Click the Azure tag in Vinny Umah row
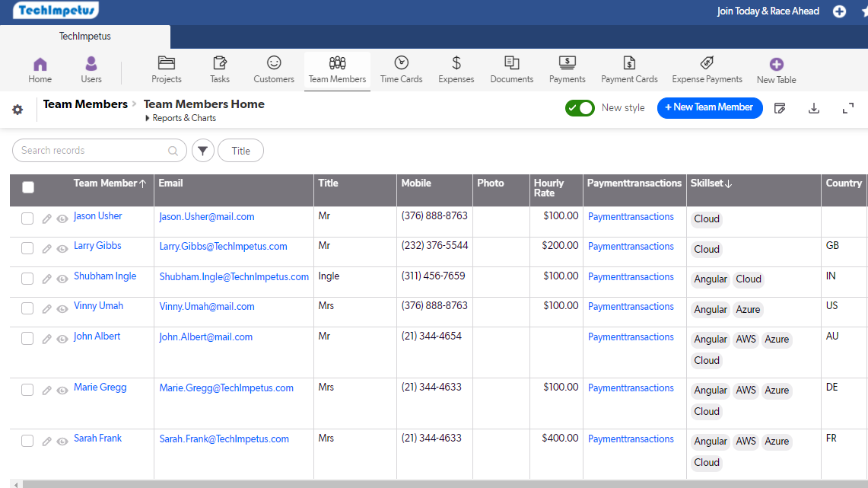The width and height of the screenshot is (868, 488). coord(748,310)
